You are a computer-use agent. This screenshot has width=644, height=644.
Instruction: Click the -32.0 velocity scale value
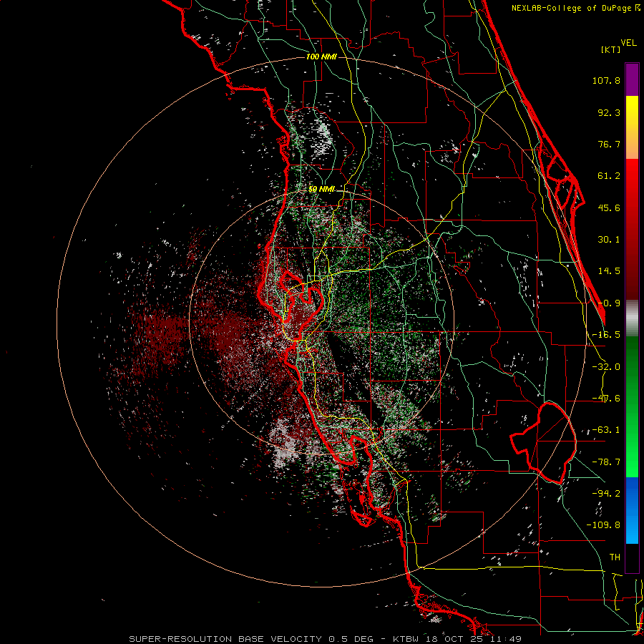[x=606, y=367]
